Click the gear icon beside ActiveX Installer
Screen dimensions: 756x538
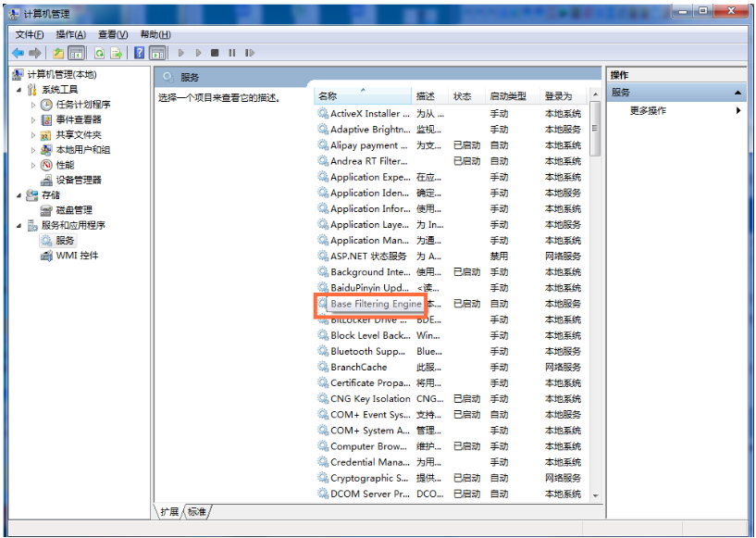[x=323, y=113]
